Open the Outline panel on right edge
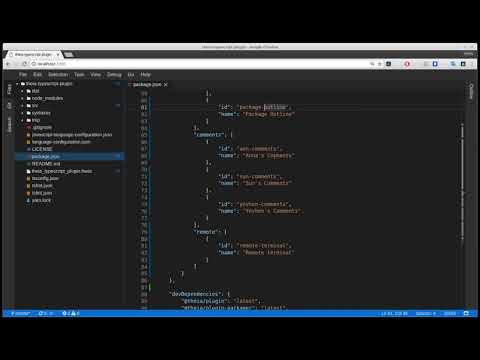The image size is (480, 360). coord(471,91)
